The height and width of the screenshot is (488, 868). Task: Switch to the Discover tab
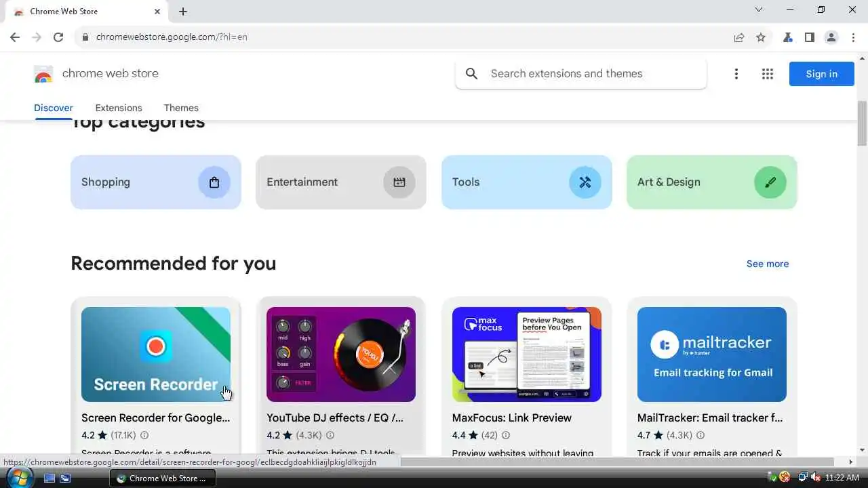click(54, 108)
